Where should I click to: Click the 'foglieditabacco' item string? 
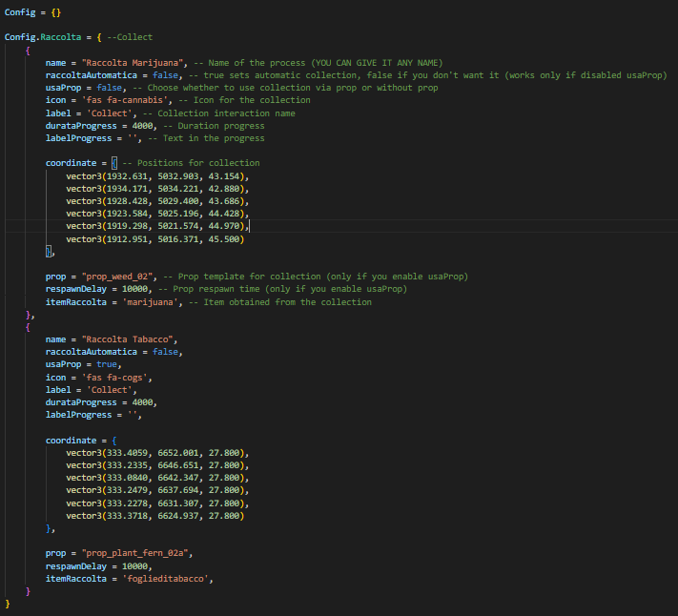(x=165, y=579)
